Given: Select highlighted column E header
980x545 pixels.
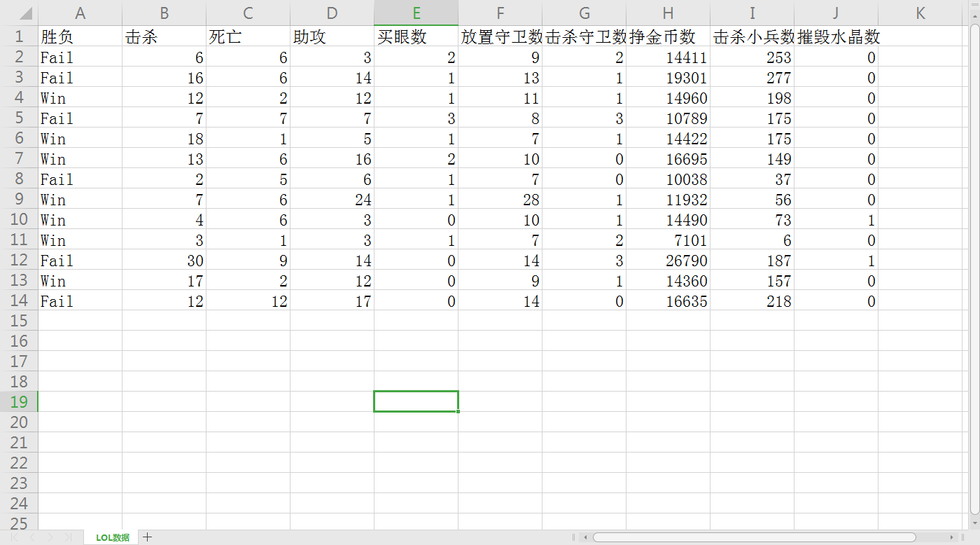Looking at the screenshot, I should [x=416, y=13].
